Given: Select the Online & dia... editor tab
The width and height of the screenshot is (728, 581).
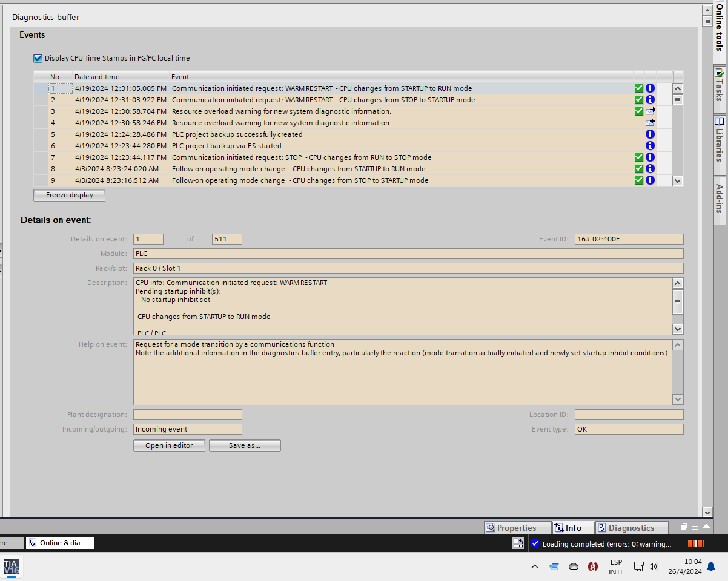Looking at the screenshot, I should coord(60,543).
